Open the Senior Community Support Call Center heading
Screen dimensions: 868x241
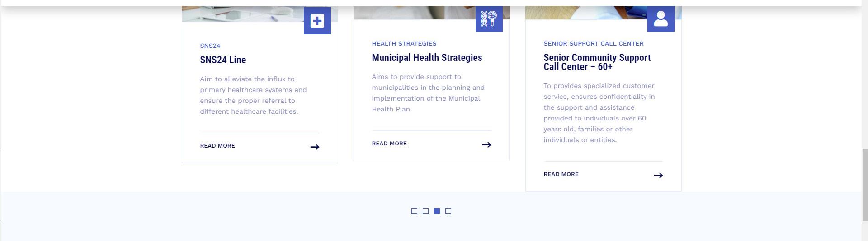597,62
